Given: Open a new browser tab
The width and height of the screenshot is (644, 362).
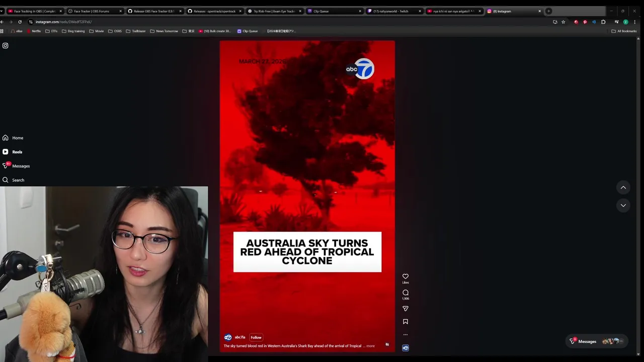Looking at the screenshot, I should coord(549,11).
